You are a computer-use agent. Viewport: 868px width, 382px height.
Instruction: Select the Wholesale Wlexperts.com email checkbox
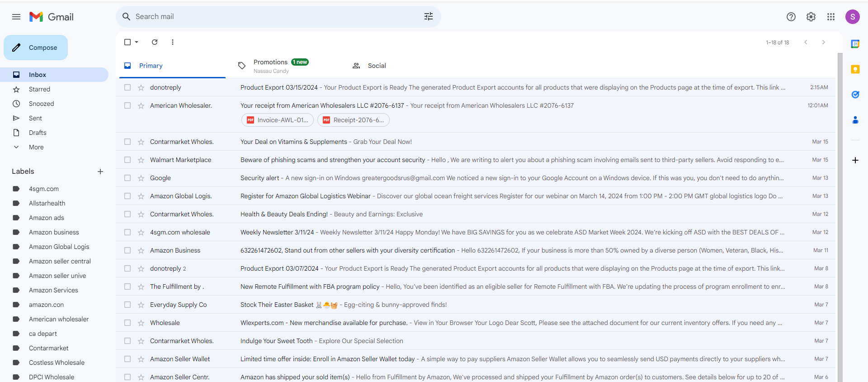click(x=127, y=323)
